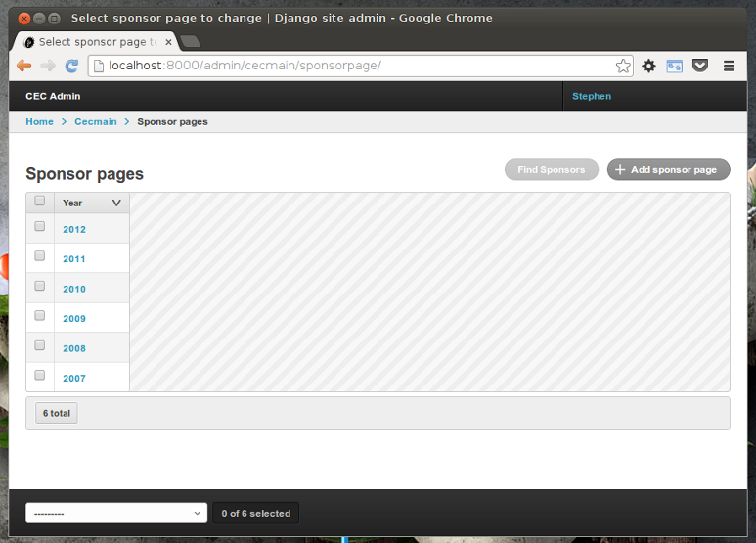Open a new browser tab
Screen dimensions: 756x543
click(x=191, y=41)
